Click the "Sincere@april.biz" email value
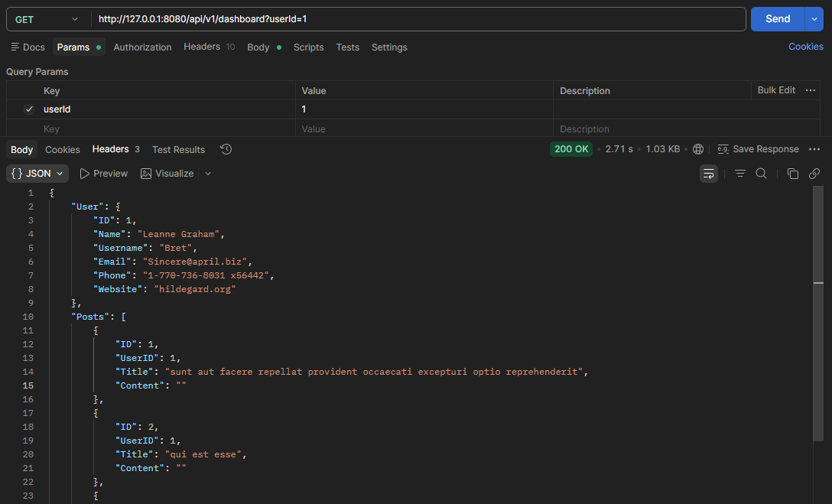 [195, 262]
